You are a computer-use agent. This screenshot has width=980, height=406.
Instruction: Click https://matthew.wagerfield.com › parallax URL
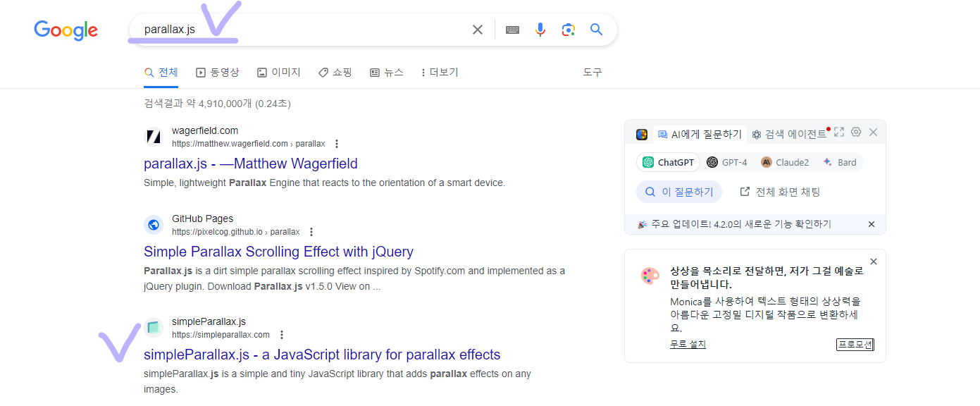[x=249, y=144]
